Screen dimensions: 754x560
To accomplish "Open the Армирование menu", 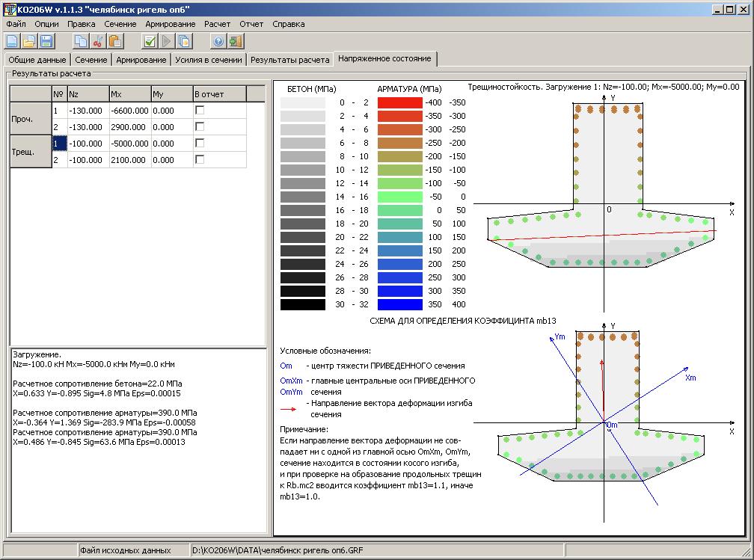I will coord(171,24).
